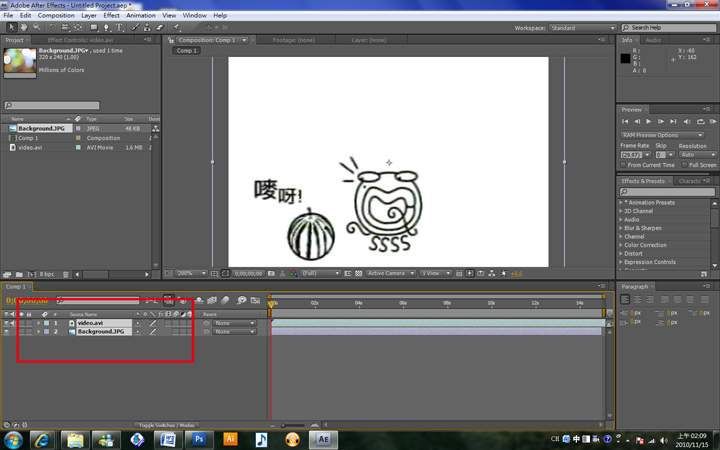Expand the video.avi layer properties
This screenshot has width=720, height=450.
[x=39, y=323]
